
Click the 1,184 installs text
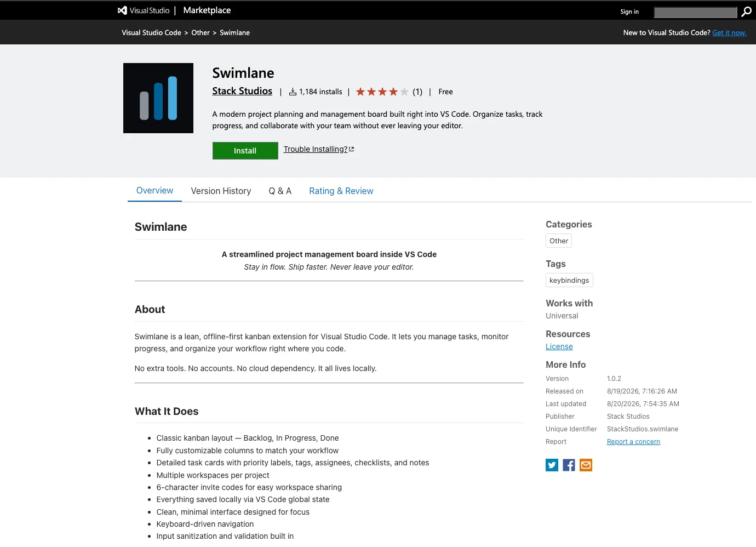(320, 92)
